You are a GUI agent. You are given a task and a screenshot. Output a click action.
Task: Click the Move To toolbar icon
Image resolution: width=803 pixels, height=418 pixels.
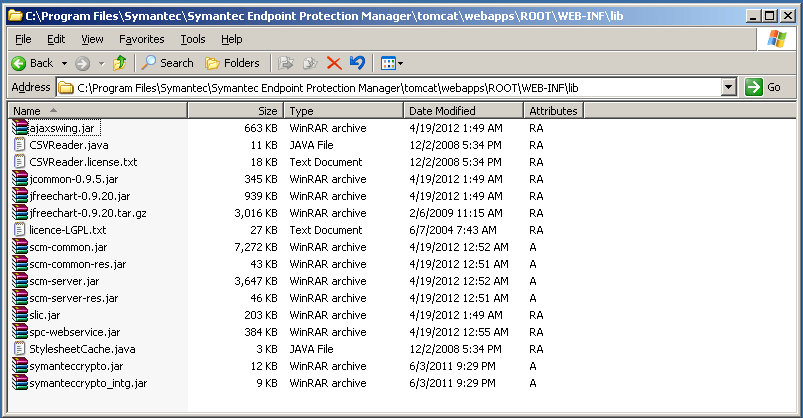[x=286, y=63]
